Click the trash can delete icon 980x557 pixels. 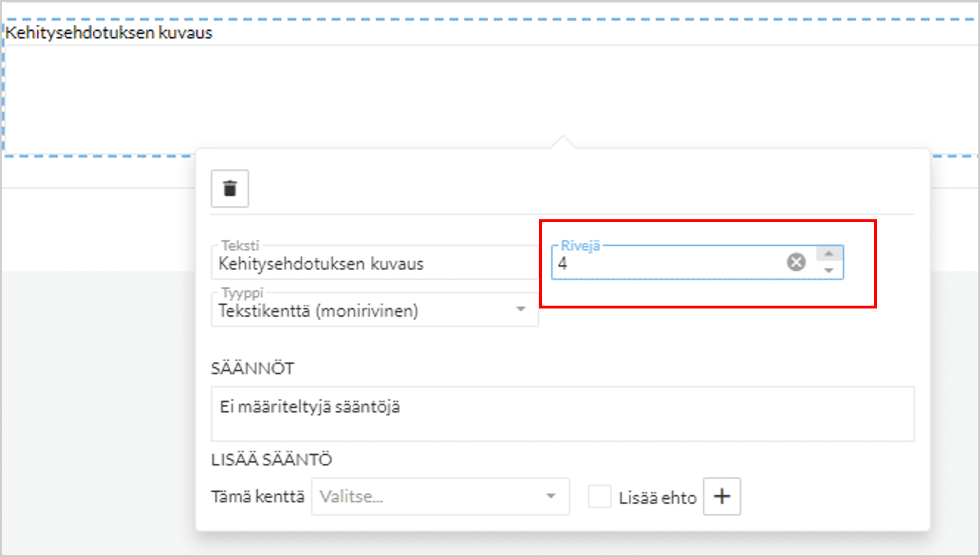(x=230, y=189)
